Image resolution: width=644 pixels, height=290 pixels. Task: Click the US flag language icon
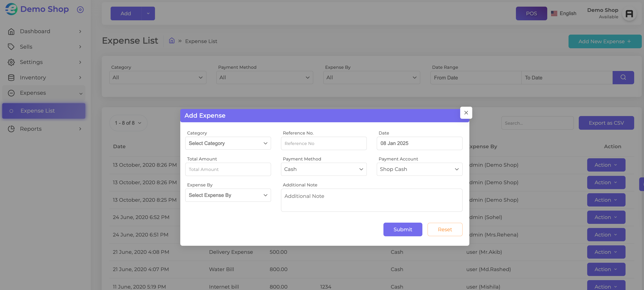coord(554,13)
